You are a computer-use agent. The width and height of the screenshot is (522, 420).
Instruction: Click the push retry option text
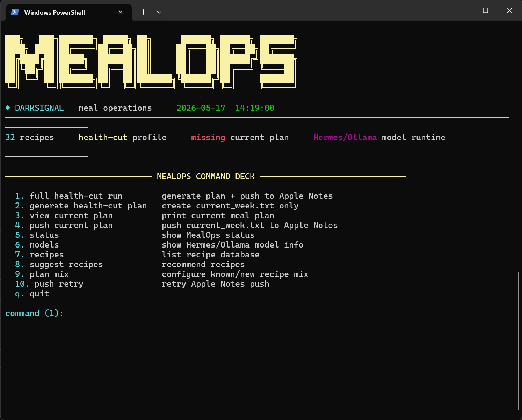pyautogui.click(x=59, y=284)
